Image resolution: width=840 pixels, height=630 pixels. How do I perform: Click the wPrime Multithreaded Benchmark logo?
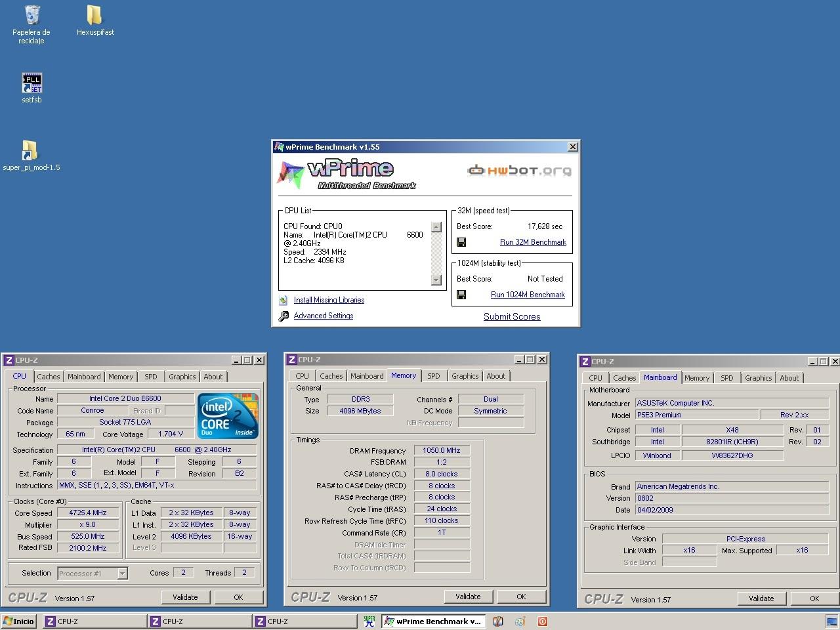pyautogui.click(x=347, y=175)
